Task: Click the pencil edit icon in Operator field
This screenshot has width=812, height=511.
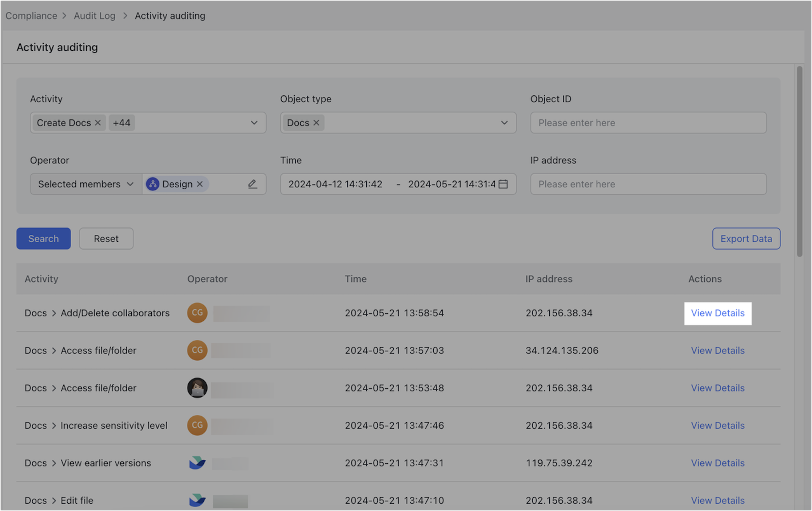Action: point(252,184)
